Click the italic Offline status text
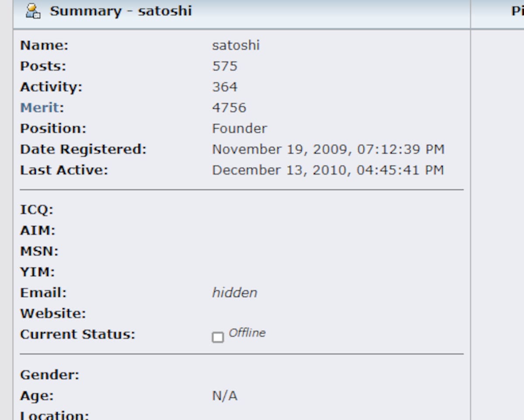This screenshot has height=420, width=524. coord(247,333)
